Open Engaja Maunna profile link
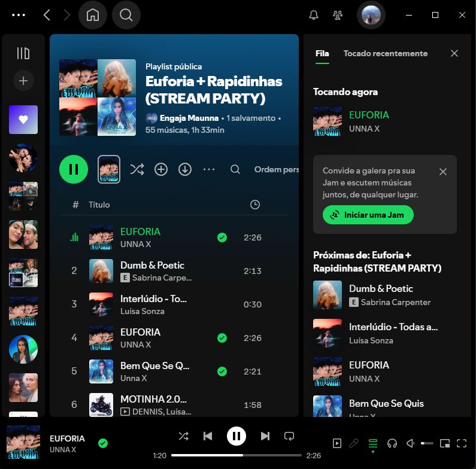Image resolution: width=476 pixels, height=469 pixels. click(x=189, y=118)
